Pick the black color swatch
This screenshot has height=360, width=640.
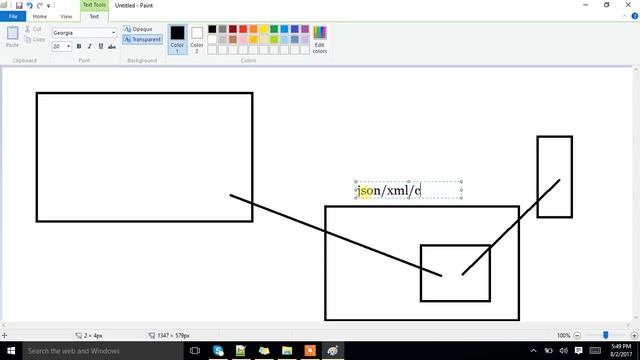pos(212,29)
